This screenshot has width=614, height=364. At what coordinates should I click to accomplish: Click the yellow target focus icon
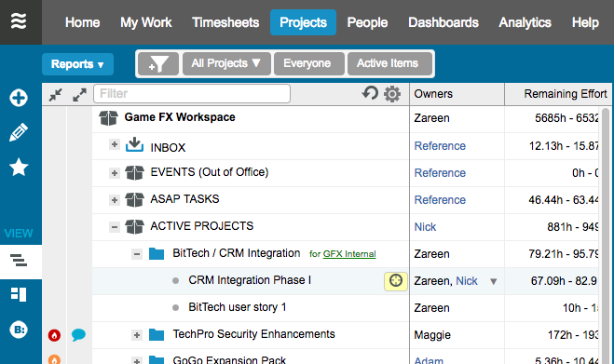pos(395,281)
